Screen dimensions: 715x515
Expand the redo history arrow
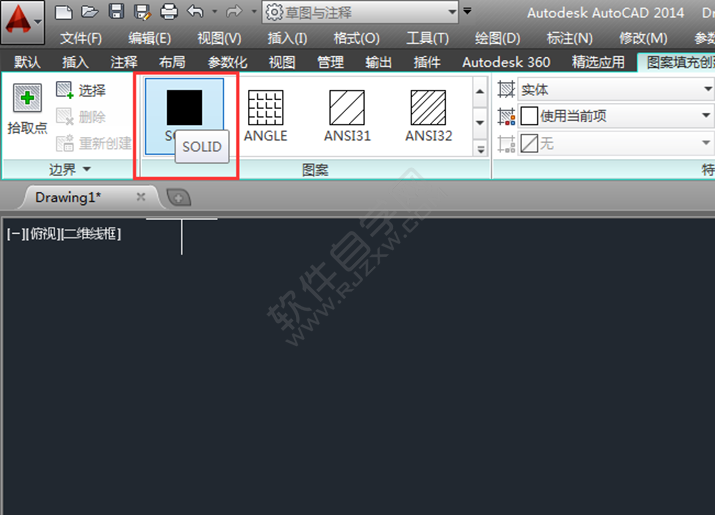point(254,11)
